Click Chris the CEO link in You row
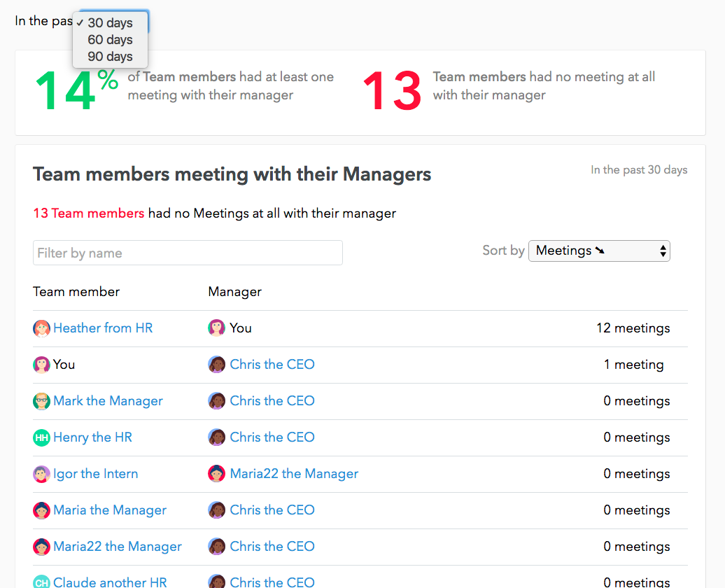725x588 pixels. point(272,365)
